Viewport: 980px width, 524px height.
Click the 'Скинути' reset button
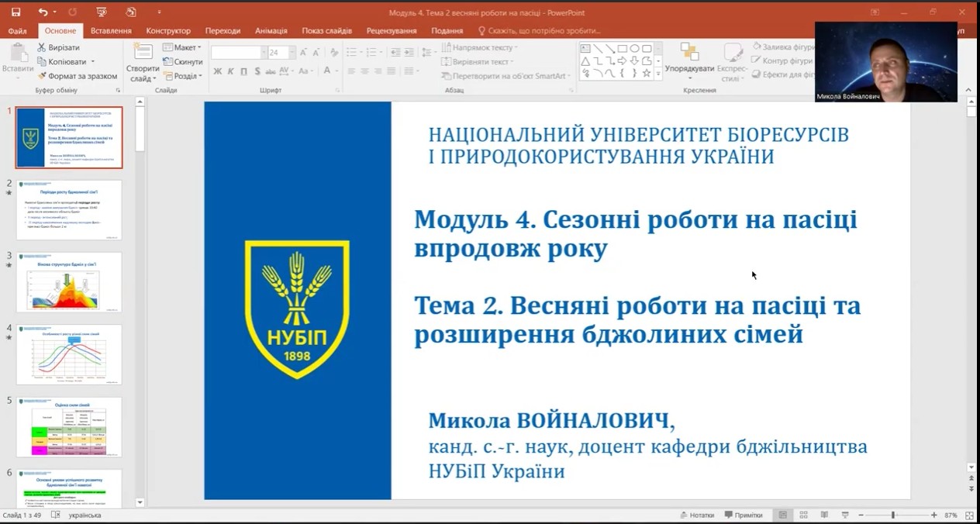[x=183, y=62]
